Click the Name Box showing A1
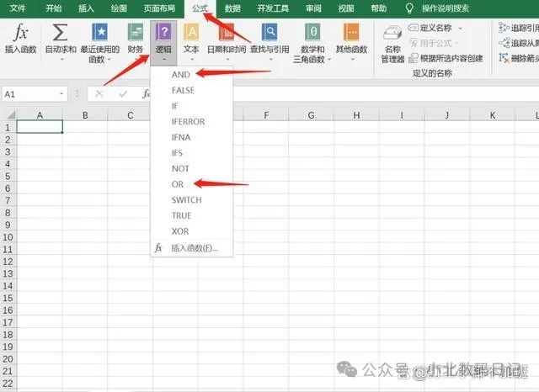539x392 pixels. point(35,93)
